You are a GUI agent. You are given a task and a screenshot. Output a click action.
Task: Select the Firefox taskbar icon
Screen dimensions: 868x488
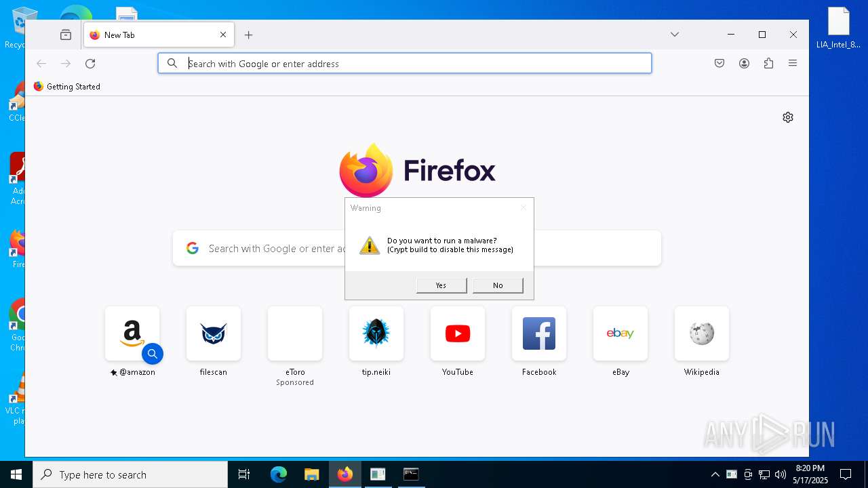(x=345, y=474)
